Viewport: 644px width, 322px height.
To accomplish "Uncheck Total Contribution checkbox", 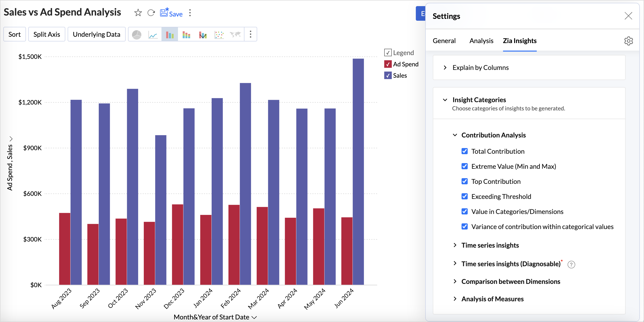I will tap(465, 151).
